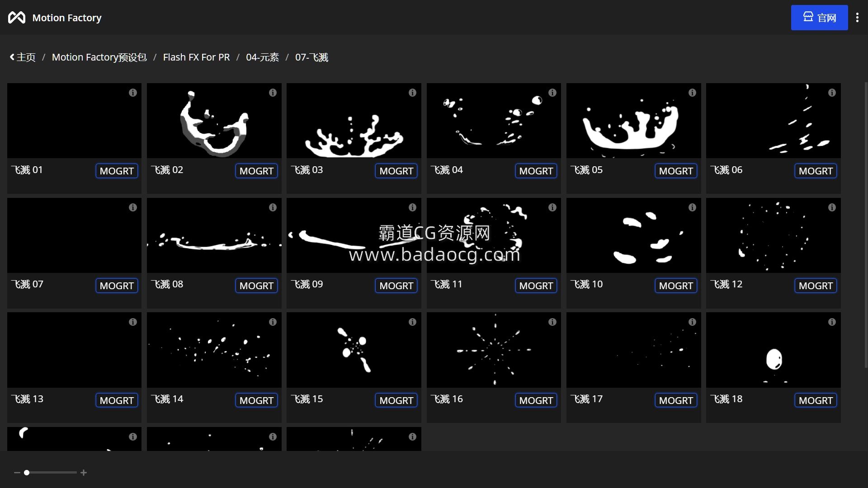Click MOGRT tag on 飞溅 01
Image resolution: width=868 pixels, height=488 pixels.
tap(117, 171)
